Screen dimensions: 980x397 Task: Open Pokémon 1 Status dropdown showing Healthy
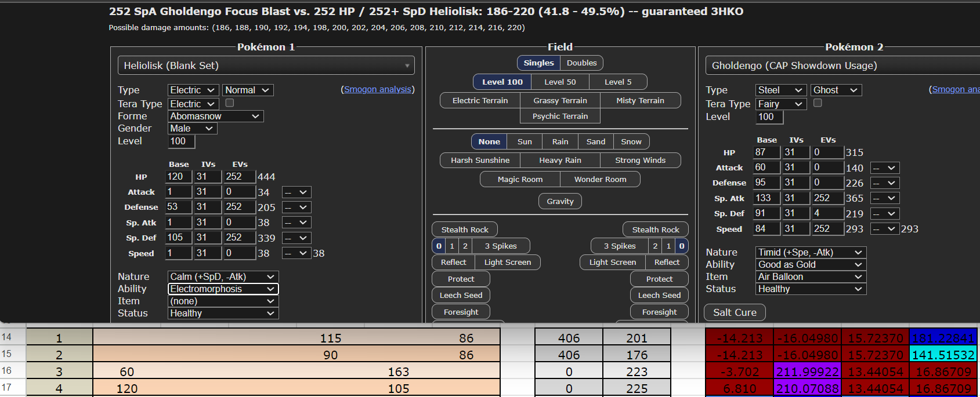[223, 313]
